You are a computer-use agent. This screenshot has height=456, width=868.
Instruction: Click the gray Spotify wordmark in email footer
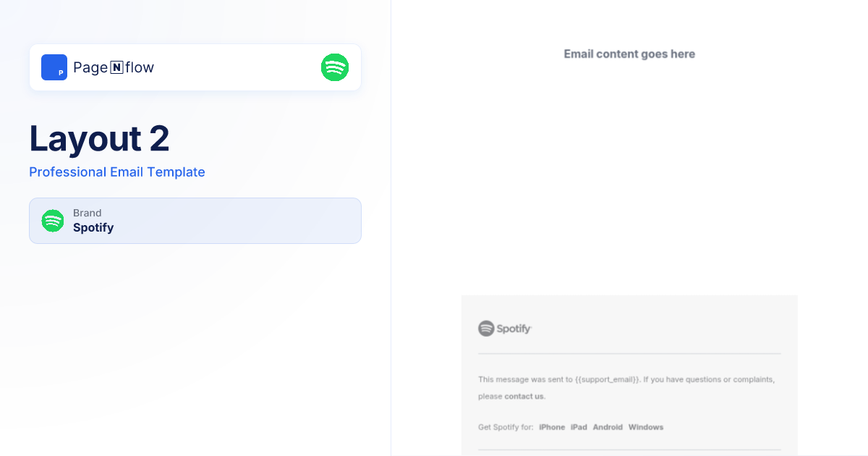514,329
